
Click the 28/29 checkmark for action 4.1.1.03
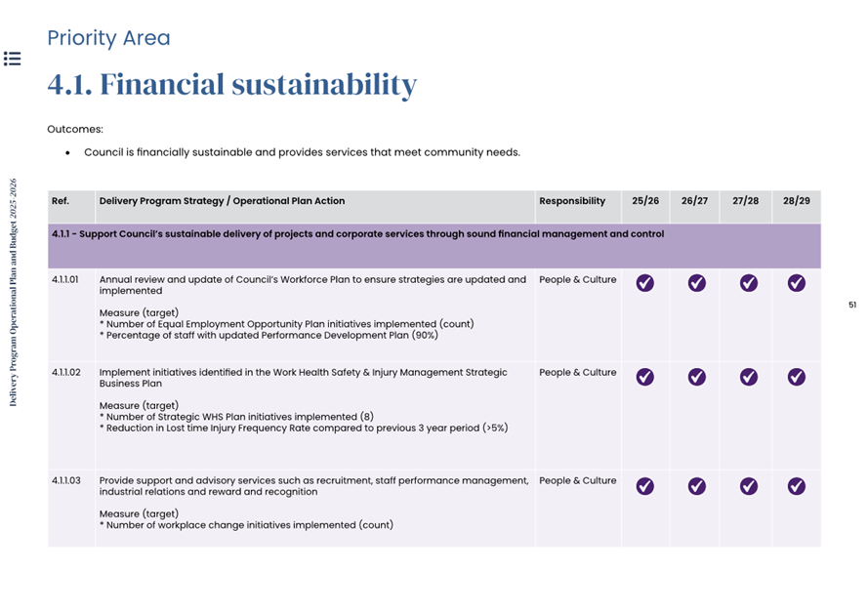pyautogui.click(x=797, y=485)
